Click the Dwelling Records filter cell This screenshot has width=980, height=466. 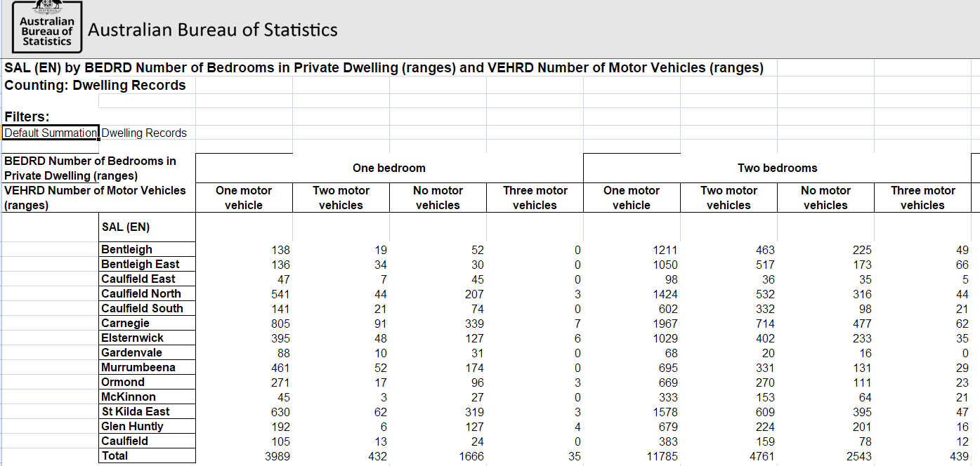(145, 133)
